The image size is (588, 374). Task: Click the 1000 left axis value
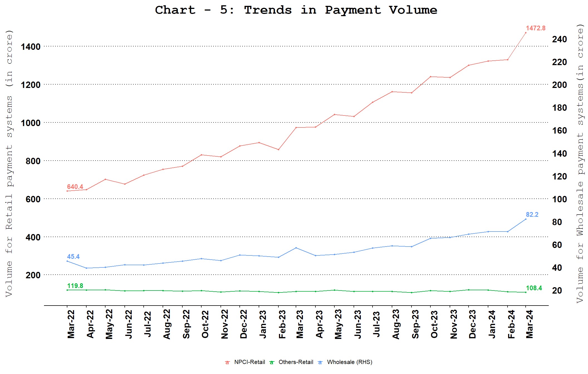[31, 123]
